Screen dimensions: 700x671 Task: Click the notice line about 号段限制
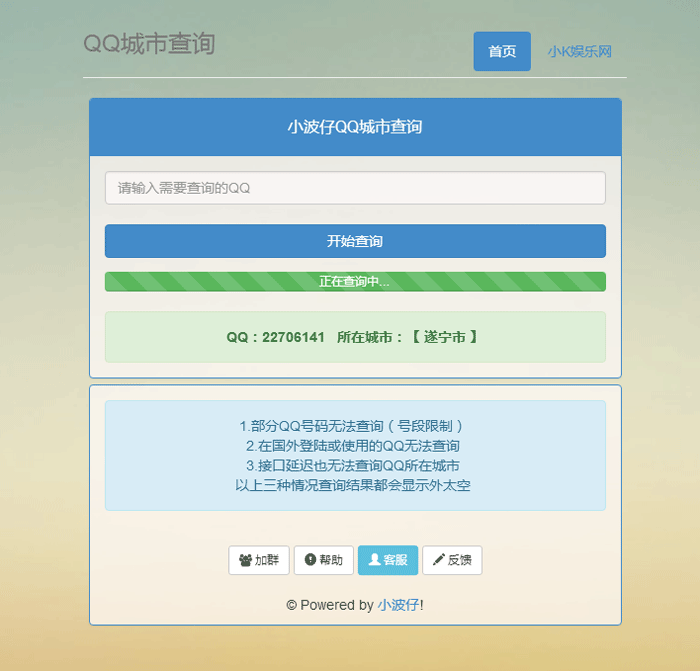click(x=355, y=426)
